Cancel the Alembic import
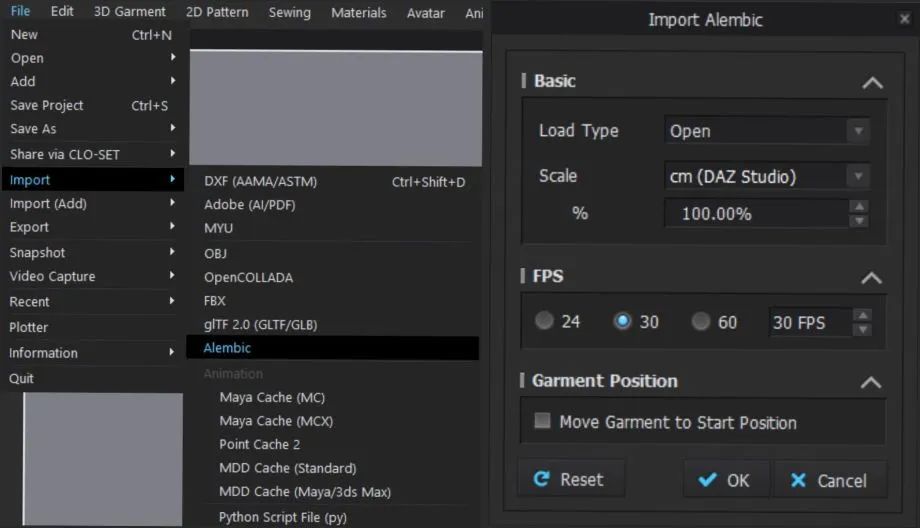 tap(829, 480)
